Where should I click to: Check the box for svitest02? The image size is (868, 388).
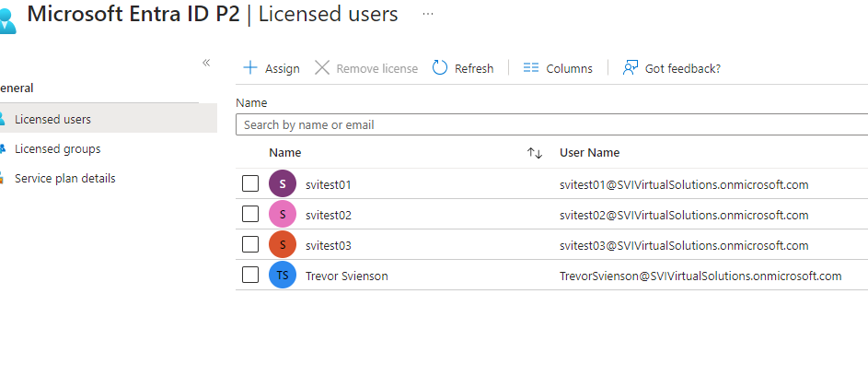coord(250,214)
